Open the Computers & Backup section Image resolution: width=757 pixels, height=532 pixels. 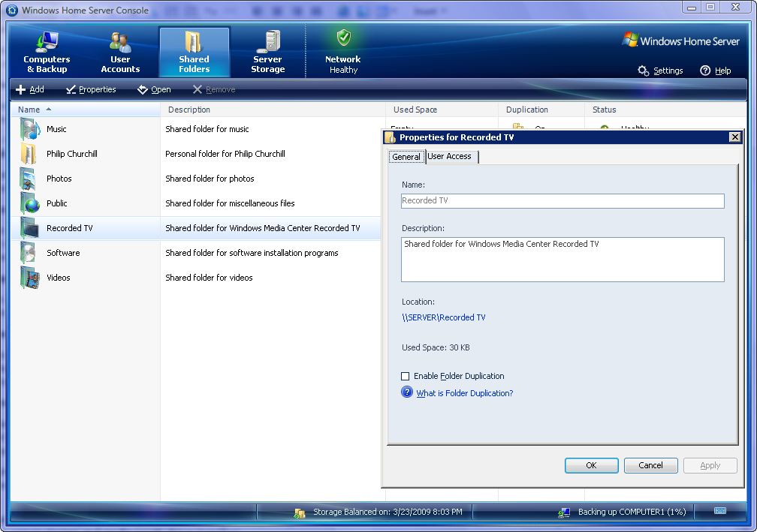[x=47, y=52]
